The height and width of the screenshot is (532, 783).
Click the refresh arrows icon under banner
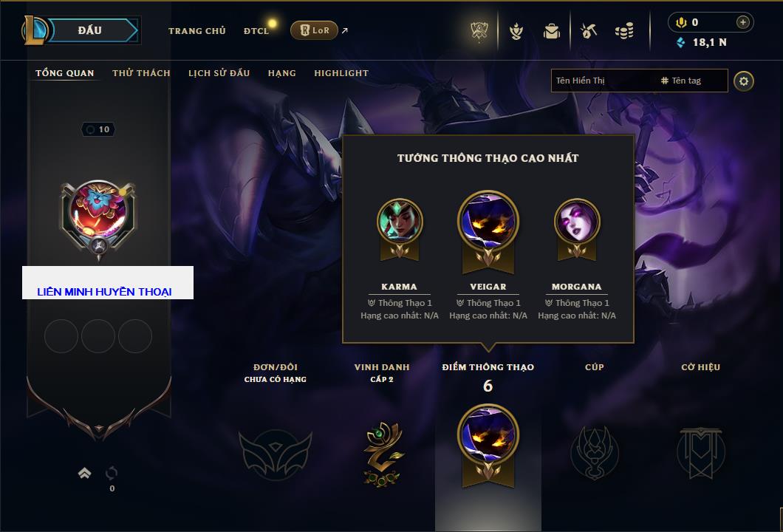pos(112,472)
